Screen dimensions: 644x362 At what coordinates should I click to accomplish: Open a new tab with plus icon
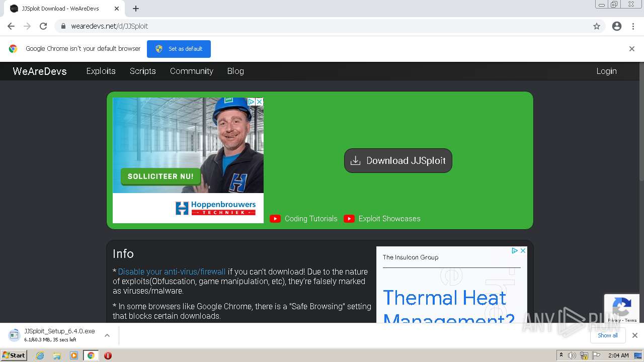136,9
